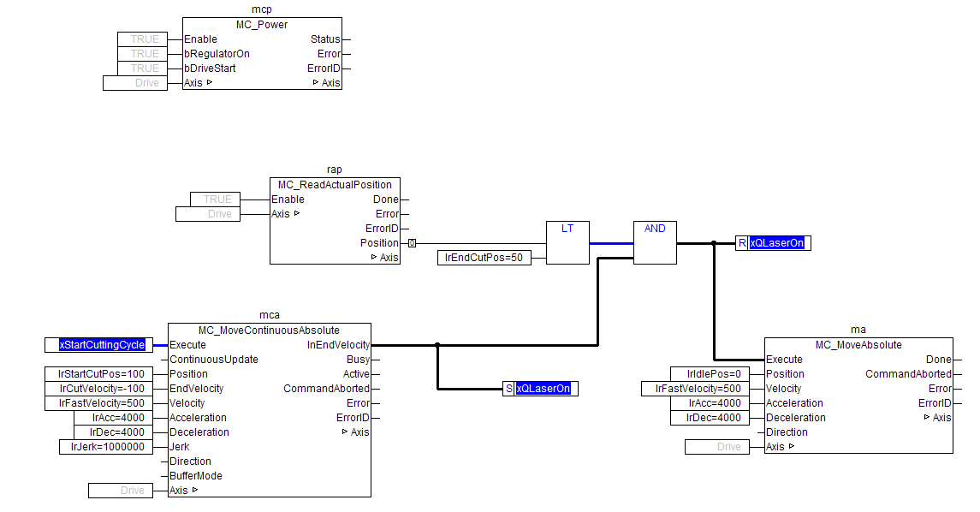980x512 pixels.
Task: Click the small marker on rap Position output
Action: pos(413,243)
